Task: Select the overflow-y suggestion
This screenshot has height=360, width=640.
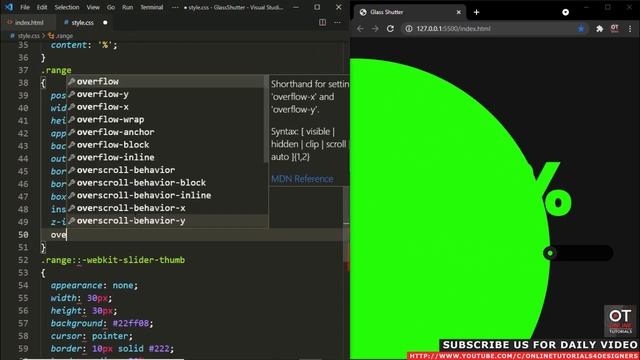Action: pyautogui.click(x=167, y=94)
